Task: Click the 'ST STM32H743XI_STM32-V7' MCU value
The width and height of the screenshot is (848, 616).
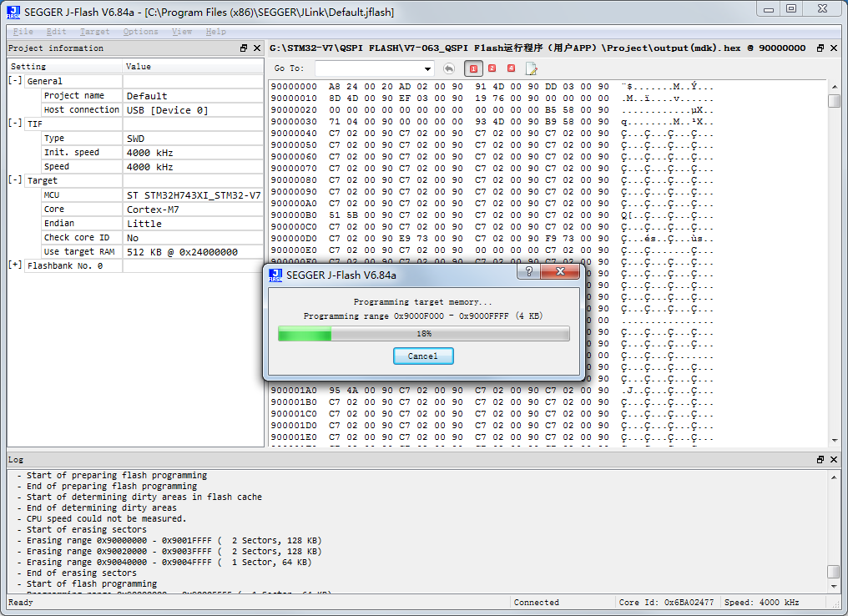Action: (194, 195)
